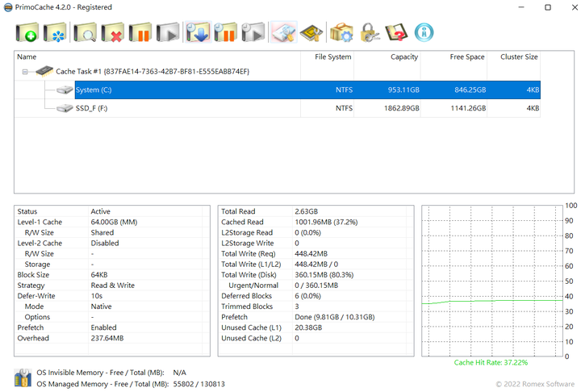Image resolution: width=581 pixels, height=392 pixels.
Task: Click the Total Write (Disk) value 360.15MB (80.3%)
Action: [324, 274]
